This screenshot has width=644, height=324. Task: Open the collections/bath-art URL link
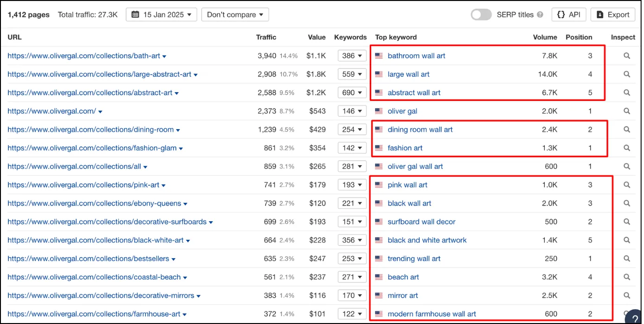pyautogui.click(x=84, y=56)
